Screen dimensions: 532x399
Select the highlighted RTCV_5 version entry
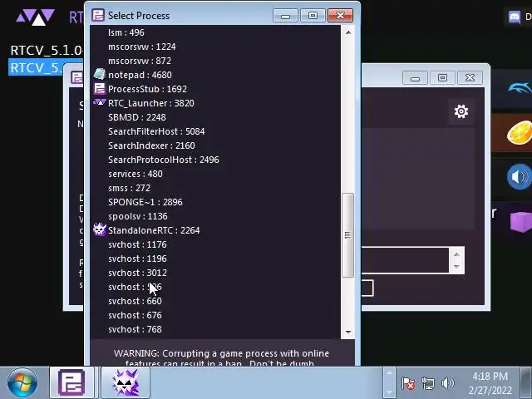[45, 67]
